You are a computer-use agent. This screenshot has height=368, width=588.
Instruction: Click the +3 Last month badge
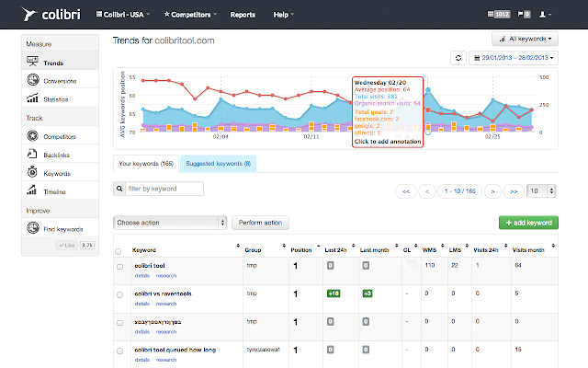tap(367, 293)
